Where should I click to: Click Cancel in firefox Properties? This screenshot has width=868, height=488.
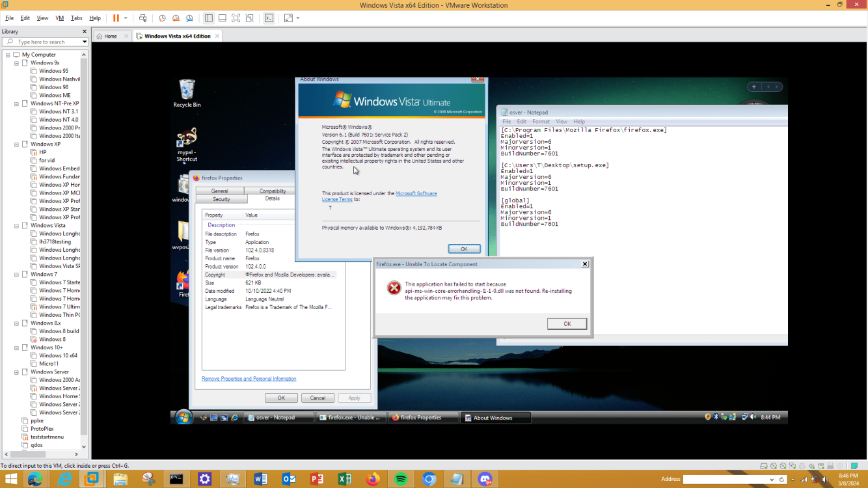pos(318,398)
